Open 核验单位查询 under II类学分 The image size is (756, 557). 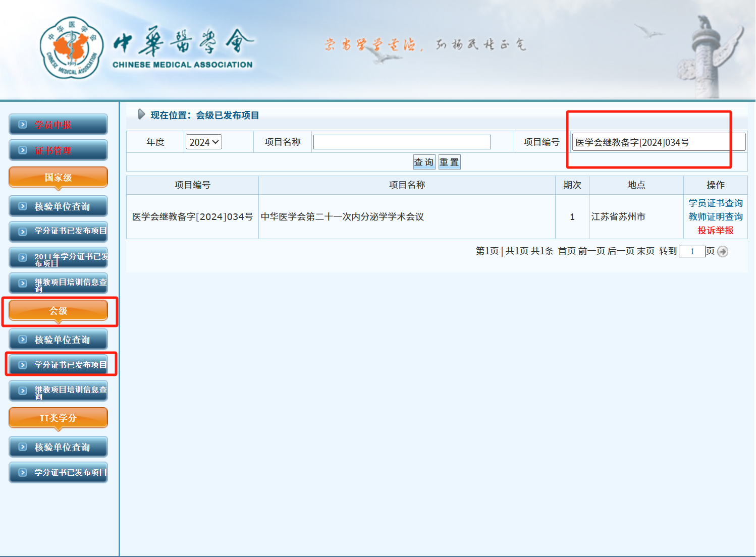click(58, 447)
